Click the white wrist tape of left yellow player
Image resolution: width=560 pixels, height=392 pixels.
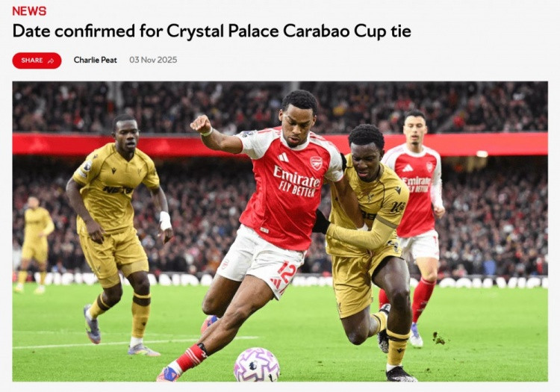[x=165, y=220]
